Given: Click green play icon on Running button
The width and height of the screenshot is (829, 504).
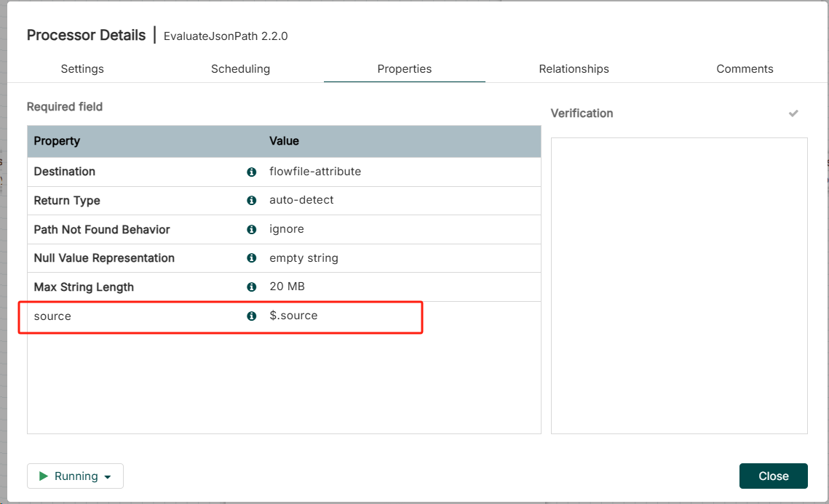Looking at the screenshot, I should (44, 476).
